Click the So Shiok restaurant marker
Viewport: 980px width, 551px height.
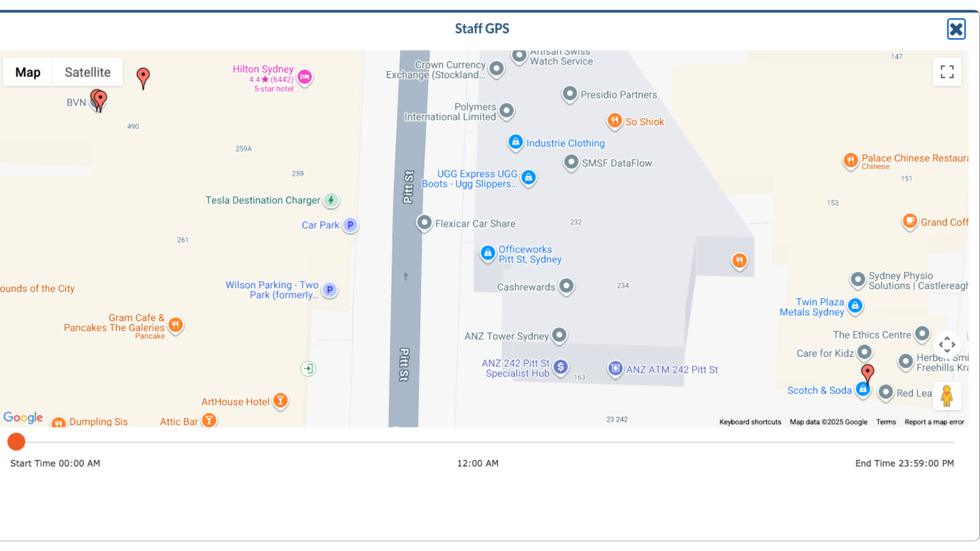615,121
